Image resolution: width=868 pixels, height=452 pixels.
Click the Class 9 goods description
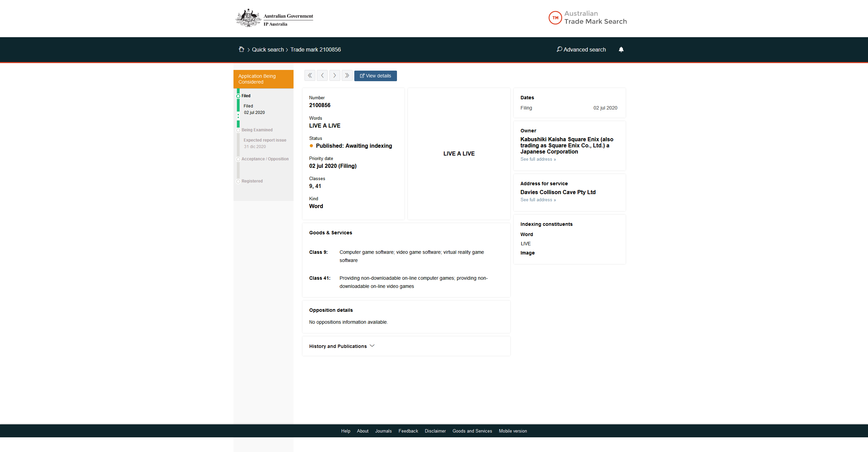click(412, 256)
